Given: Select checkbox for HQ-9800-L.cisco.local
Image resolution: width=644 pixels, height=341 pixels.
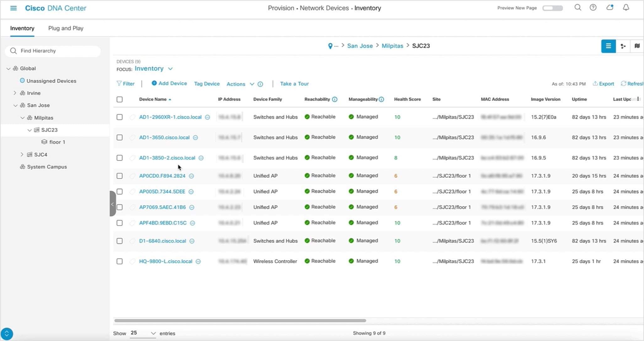Looking at the screenshot, I should click(120, 261).
